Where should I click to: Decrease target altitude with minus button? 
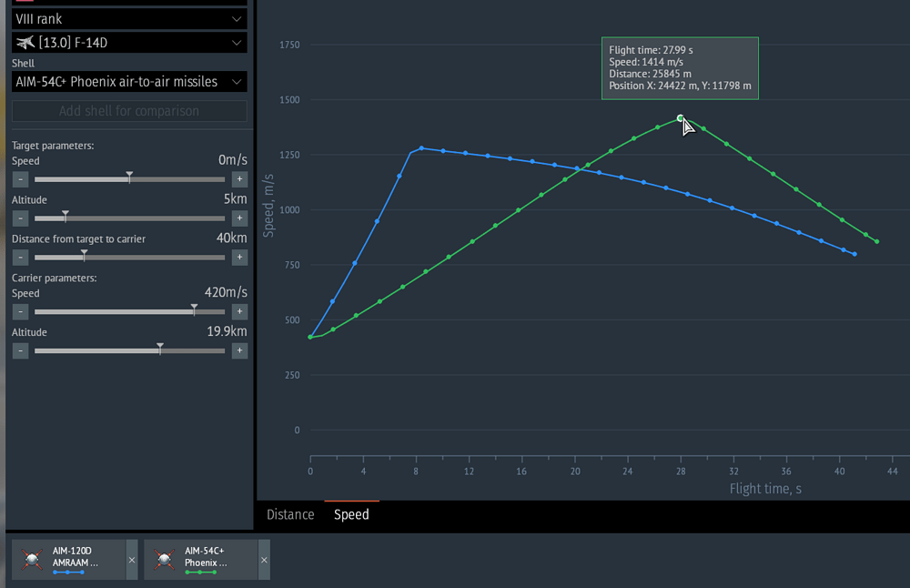click(x=20, y=218)
